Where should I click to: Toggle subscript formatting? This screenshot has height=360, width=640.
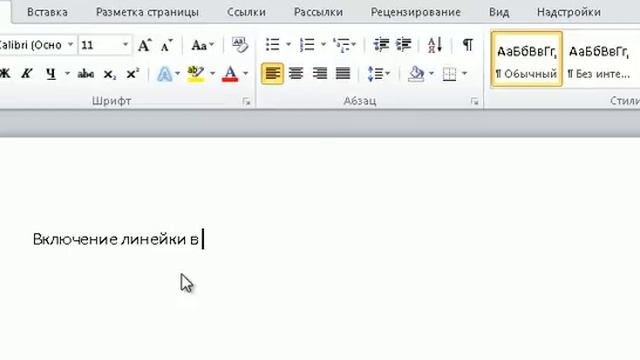(109, 74)
